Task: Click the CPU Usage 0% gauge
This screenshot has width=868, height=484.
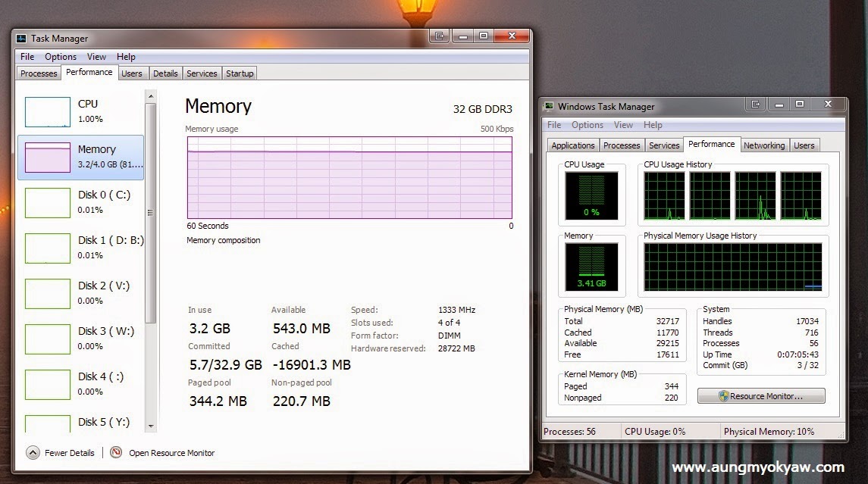Action: pos(591,196)
